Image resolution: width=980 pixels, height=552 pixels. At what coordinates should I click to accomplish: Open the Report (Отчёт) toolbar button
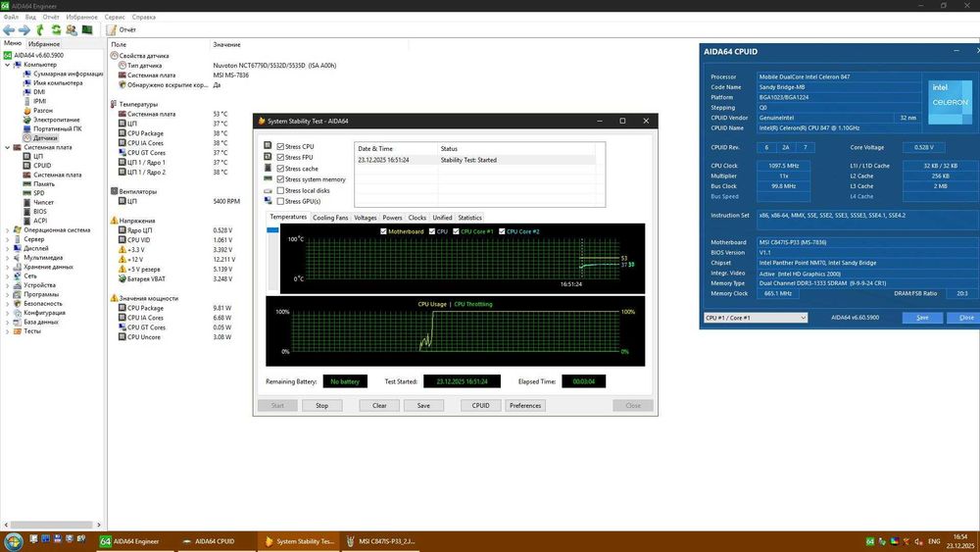pos(122,29)
